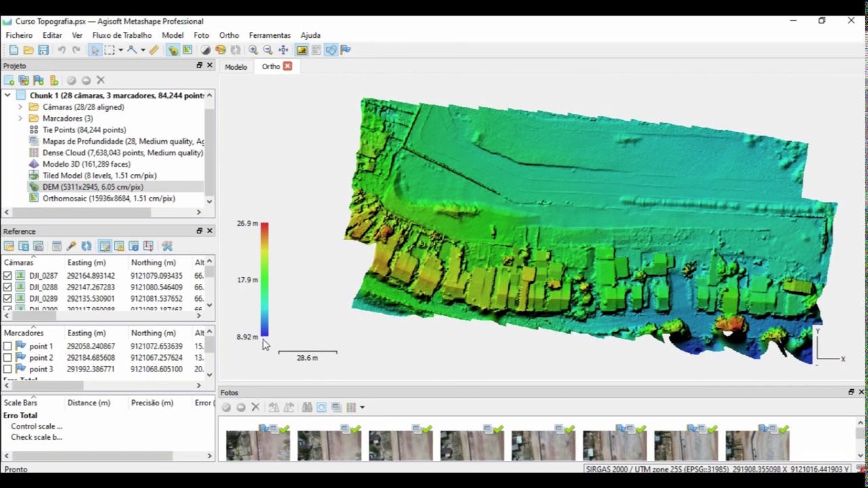Enable the checkbox for marker point 2

click(7, 358)
